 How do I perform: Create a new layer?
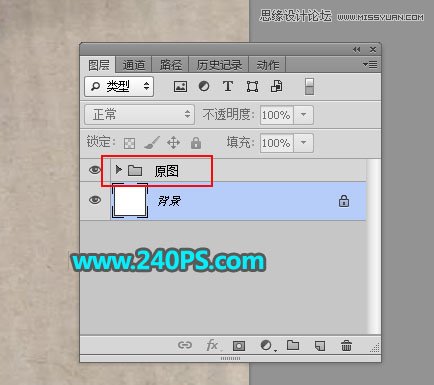pos(320,345)
